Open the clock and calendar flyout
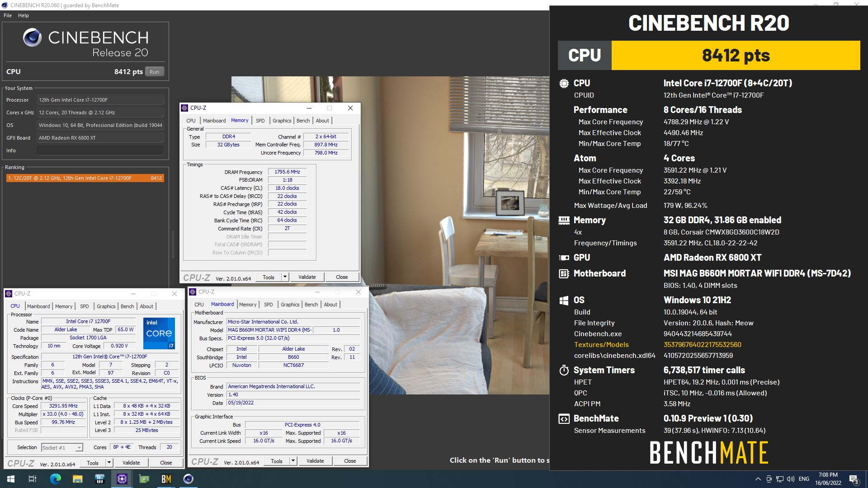The width and height of the screenshot is (868, 488). (x=828, y=479)
